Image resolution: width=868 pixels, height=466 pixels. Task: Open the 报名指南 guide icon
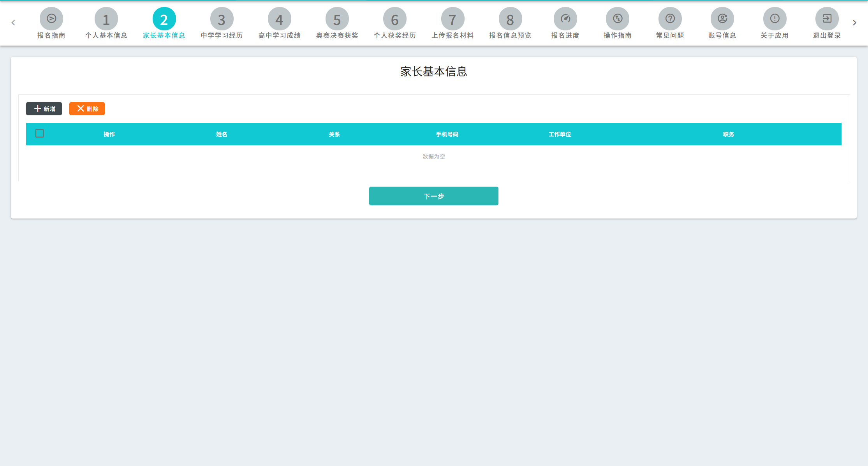[51, 19]
